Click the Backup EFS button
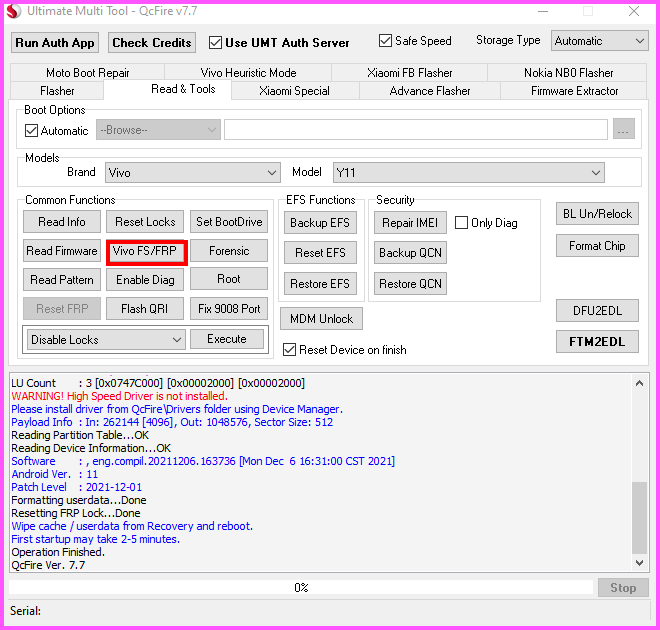 point(320,223)
